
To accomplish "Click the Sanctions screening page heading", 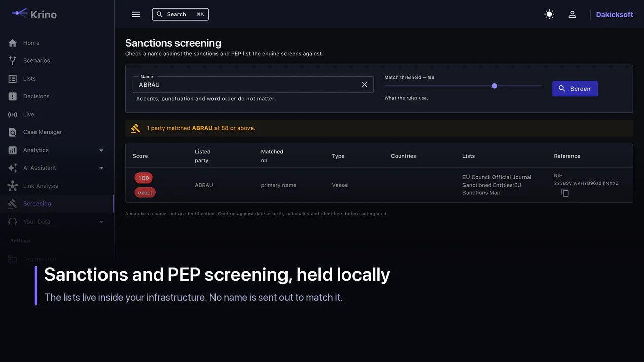I will [x=173, y=43].
